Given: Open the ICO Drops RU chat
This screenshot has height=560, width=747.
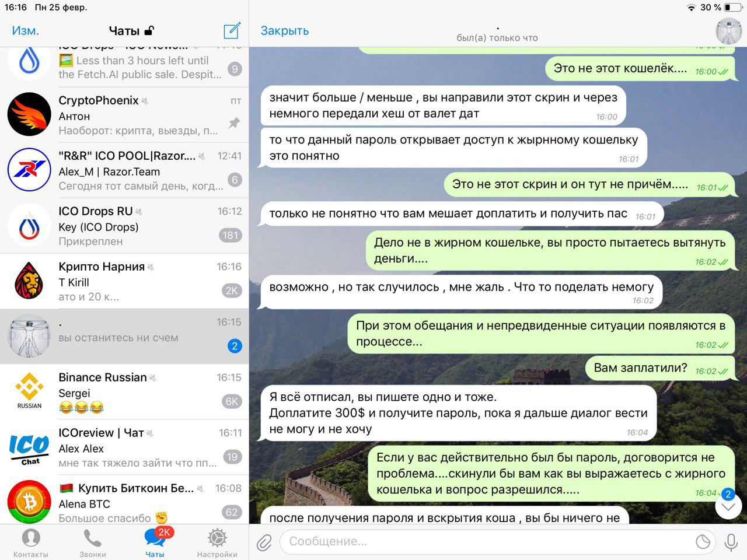Looking at the screenshot, I should [124, 226].
